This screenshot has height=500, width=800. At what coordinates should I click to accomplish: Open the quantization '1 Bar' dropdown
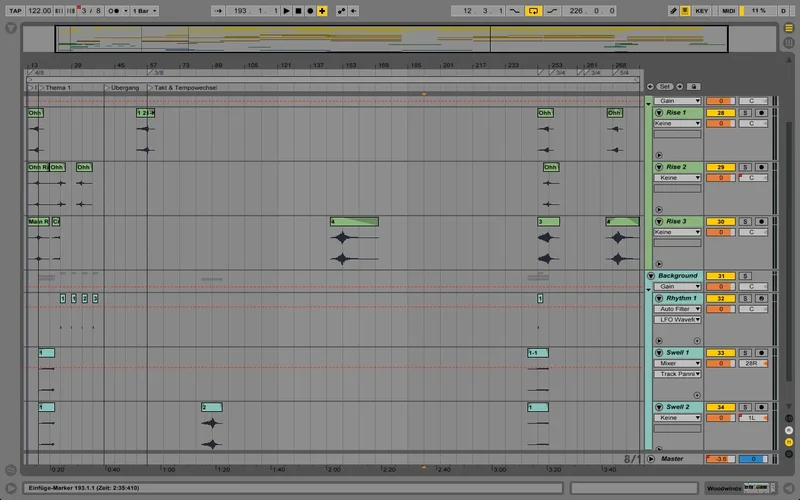[147, 10]
